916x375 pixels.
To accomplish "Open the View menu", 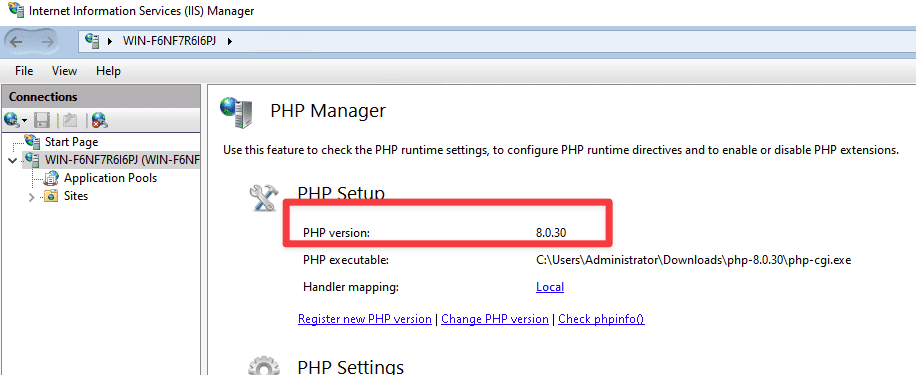I will [64, 71].
